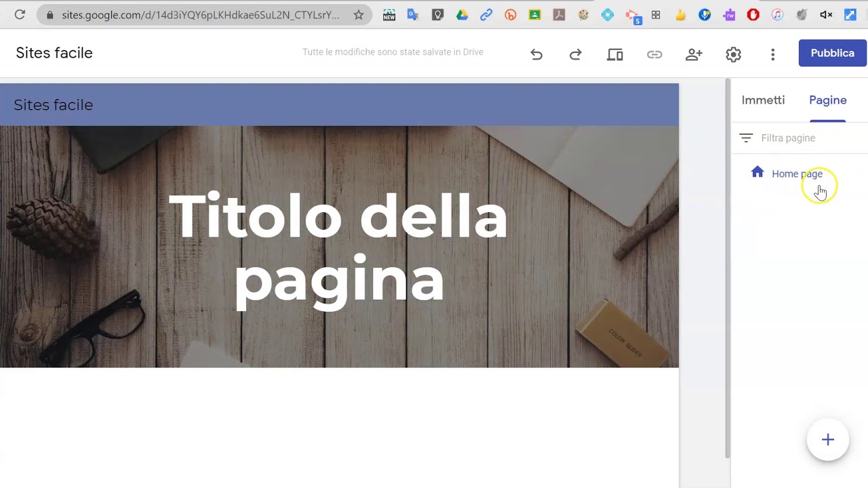868x488 pixels.
Task: Open the Bitly extension icon
Action: [511, 14]
